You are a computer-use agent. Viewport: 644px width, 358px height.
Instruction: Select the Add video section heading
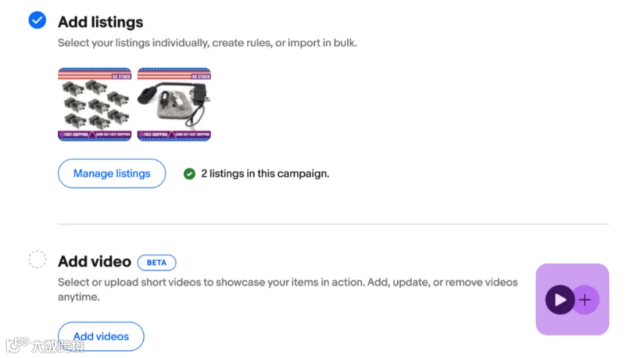tap(94, 262)
